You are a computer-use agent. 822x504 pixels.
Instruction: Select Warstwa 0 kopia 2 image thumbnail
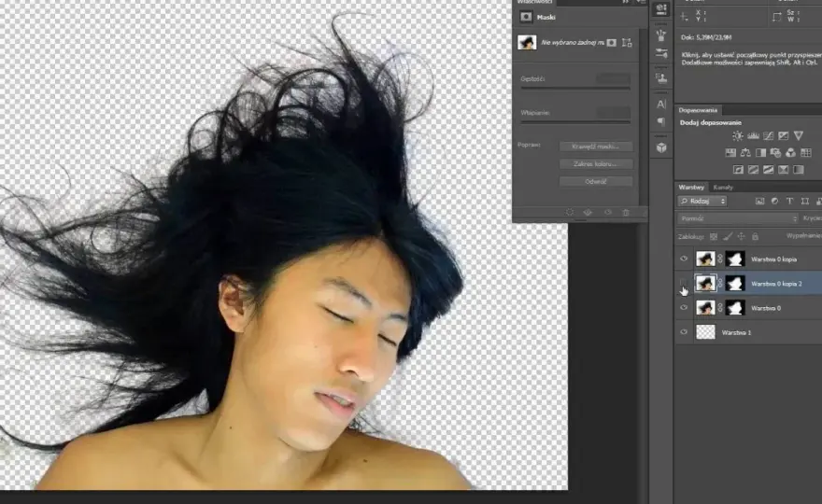click(x=705, y=284)
